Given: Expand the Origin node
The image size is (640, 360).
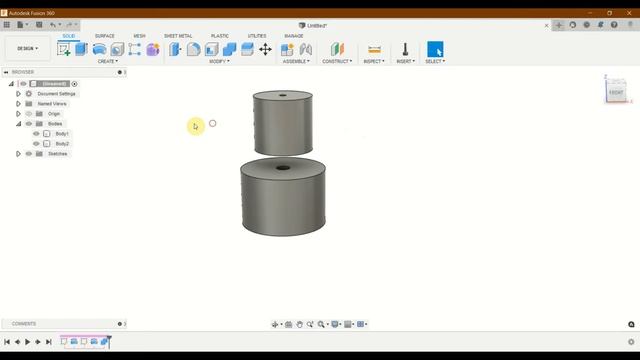Looking at the screenshot, I should [18, 114].
